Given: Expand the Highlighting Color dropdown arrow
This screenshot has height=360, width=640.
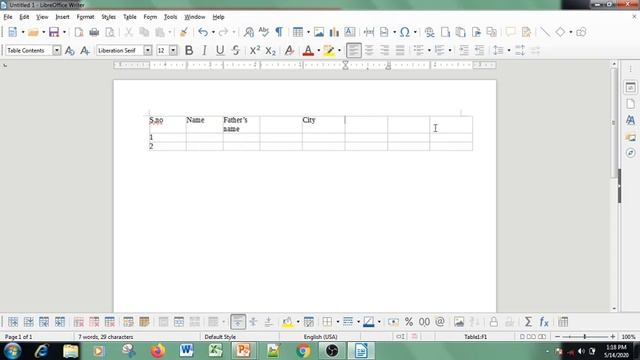Looking at the screenshot, I should coord(340,50).
